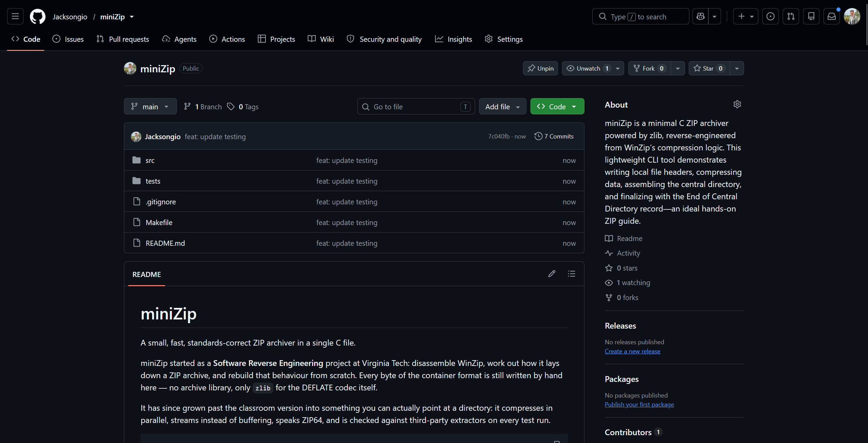Expand the Copilot options dropdown arrow
The image size is (868, 443).
click(715, 16)
